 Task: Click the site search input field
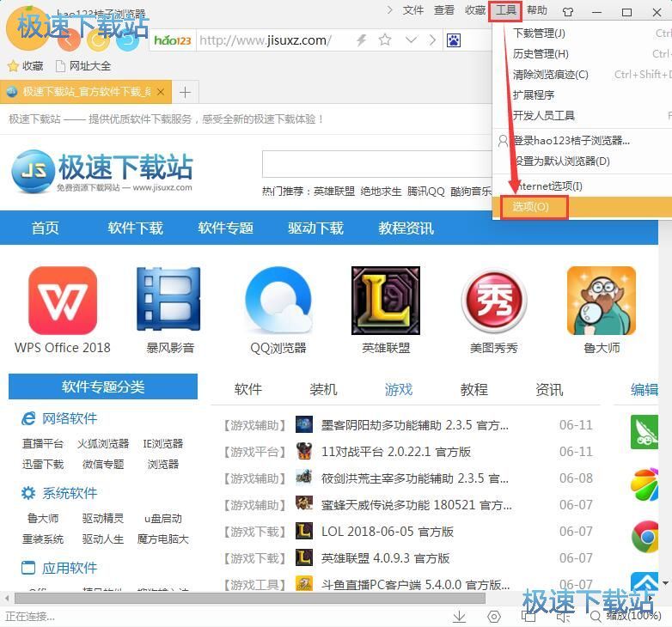click(377, 163)
